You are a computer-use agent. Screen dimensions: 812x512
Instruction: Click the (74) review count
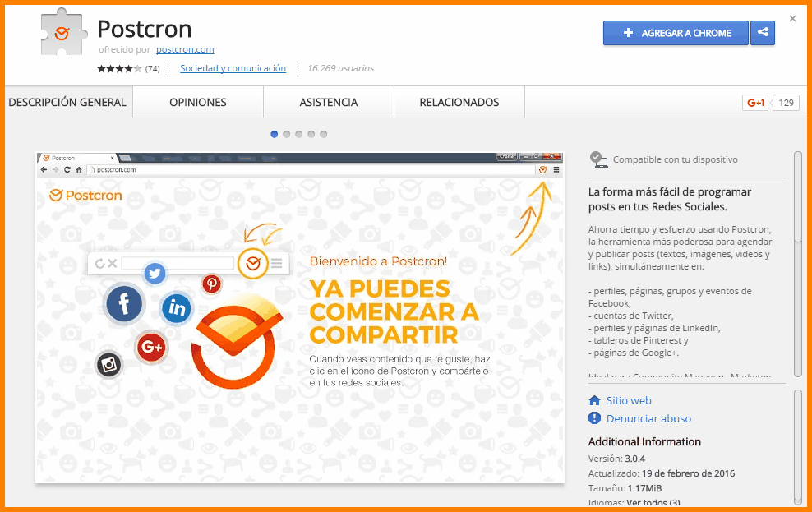click(152, 68)
